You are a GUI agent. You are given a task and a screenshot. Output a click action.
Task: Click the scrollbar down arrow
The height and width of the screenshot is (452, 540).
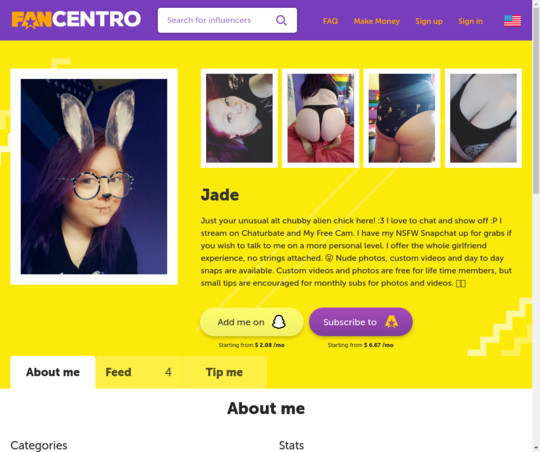click(536, 449)
